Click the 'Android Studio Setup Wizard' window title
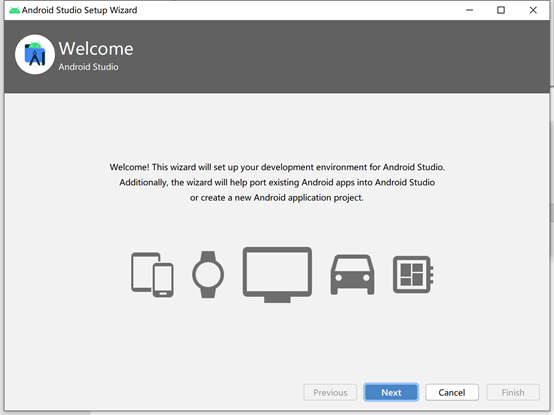 click(x=79, y=10)
